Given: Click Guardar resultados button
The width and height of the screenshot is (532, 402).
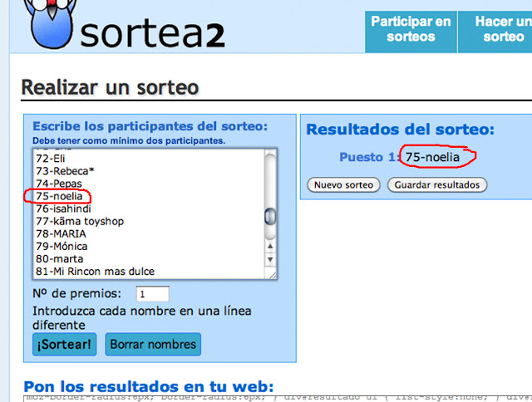Looking at the screenshot, I should 436,184.
